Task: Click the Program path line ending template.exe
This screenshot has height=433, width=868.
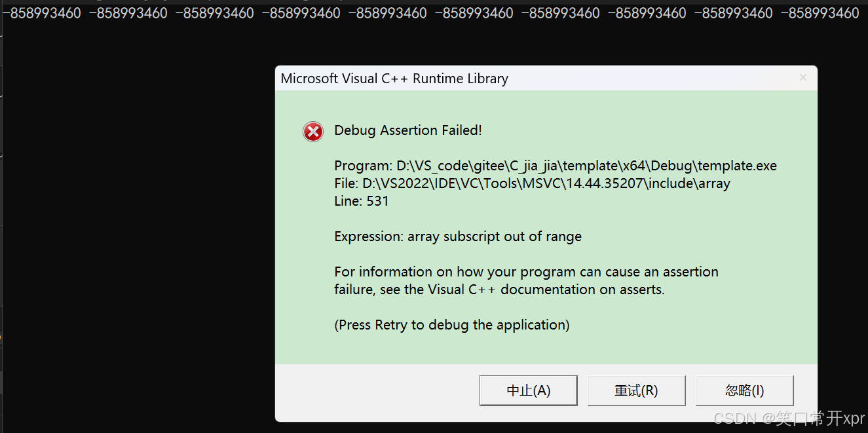Action: click(x=556, y=166)
